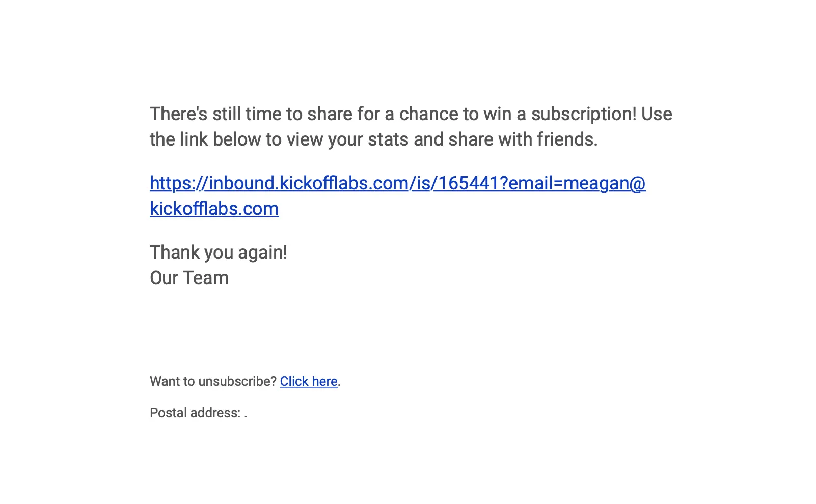Image resolution: width=816 pixels, height=504 pixels.
Task: Click the 'Want to unsubscribe?' text
Action: (213, 381)
